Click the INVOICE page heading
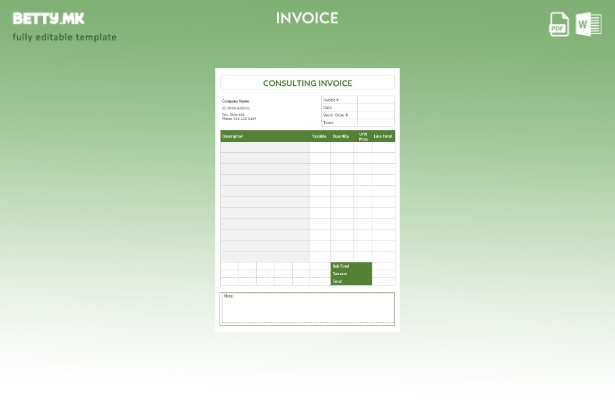 tap(307, 18)
